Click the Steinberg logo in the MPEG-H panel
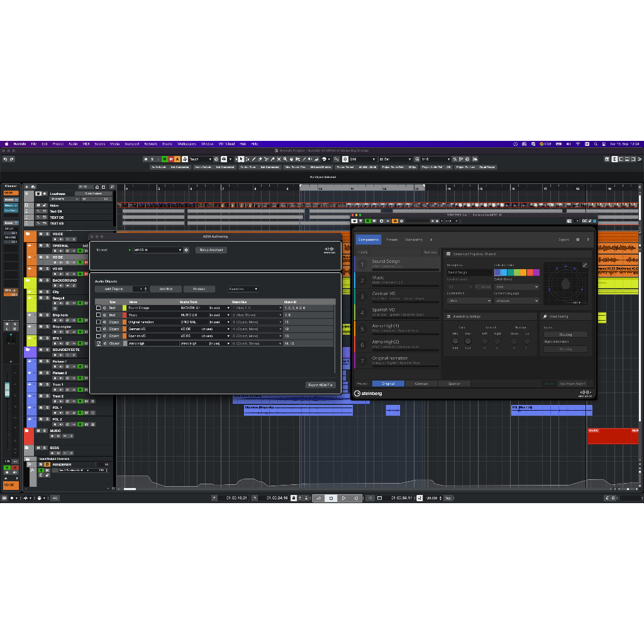644x644 pixels. tap(370, 394)
